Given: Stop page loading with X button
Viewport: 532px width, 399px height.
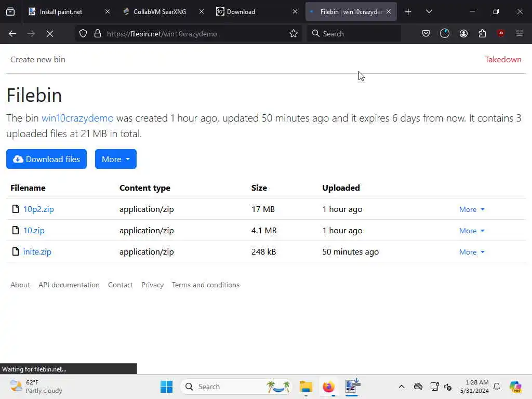Looking at the screenshot, I should 50,34.
